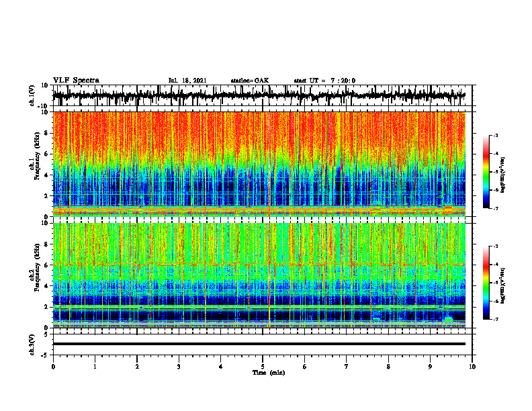
Task: Click the ch.2 spectrogram panel
Action: pyautogui.click(x=259, y=275)
